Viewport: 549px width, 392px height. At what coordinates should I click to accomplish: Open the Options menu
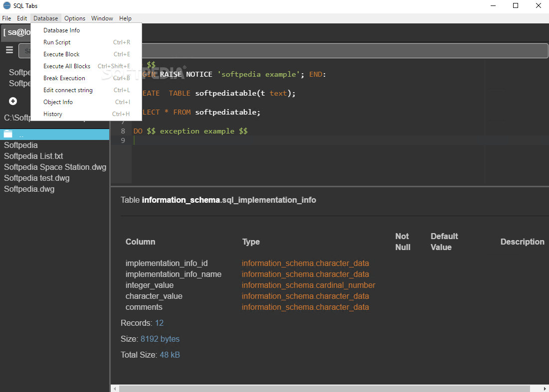(x=75, y=18)
